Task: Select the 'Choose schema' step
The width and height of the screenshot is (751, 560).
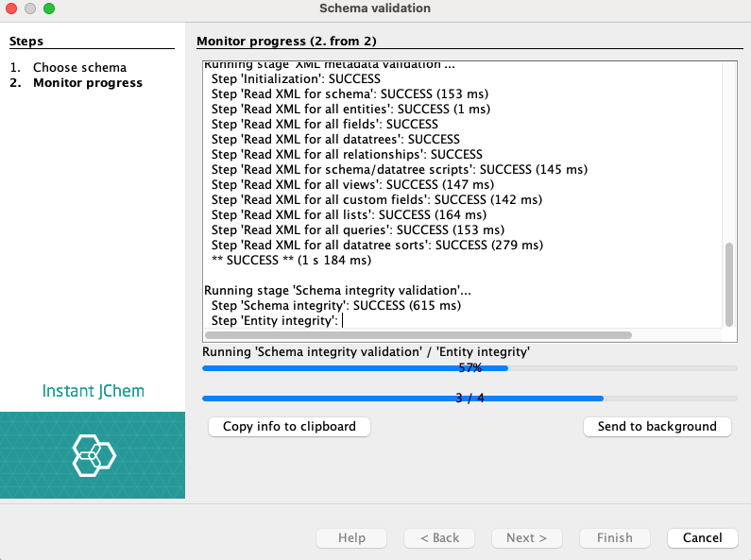Action: tap(79, 68)
